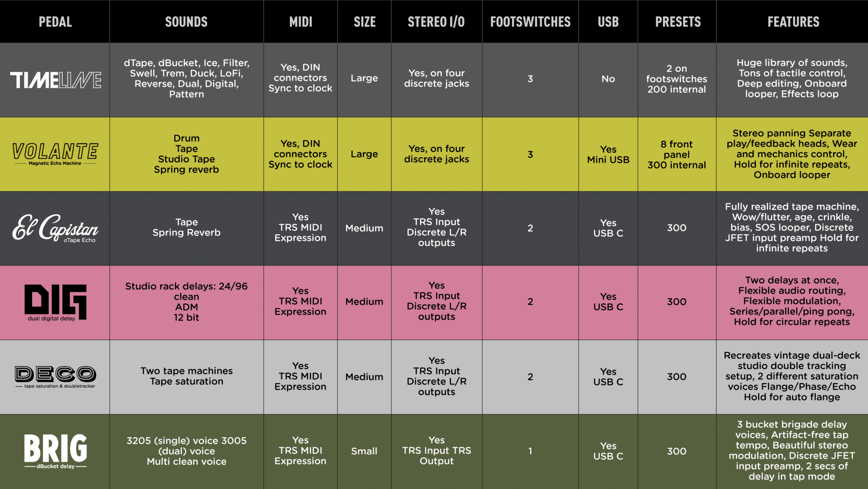Select the El Capistan dTape Echo logo
The image size is (868, 489).
tap(55, 228)
